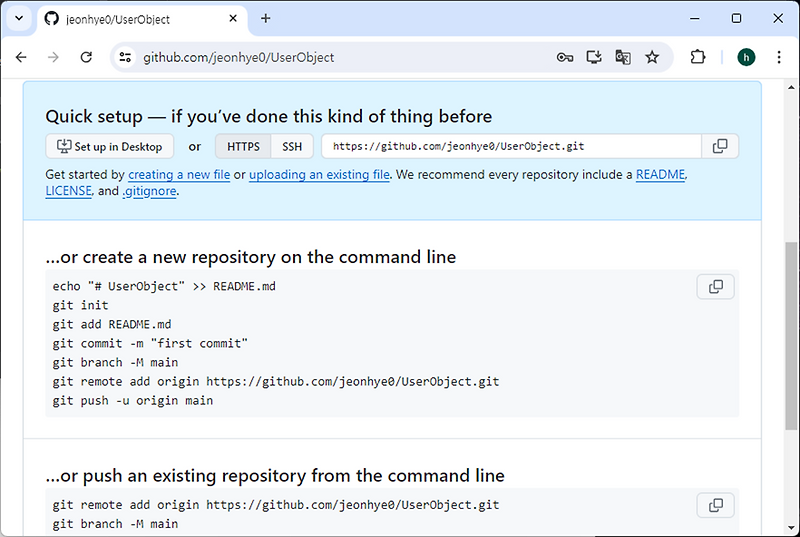Minimize the browser window
The height and width of the screenshot is (537, 800).
click(694, 18)
